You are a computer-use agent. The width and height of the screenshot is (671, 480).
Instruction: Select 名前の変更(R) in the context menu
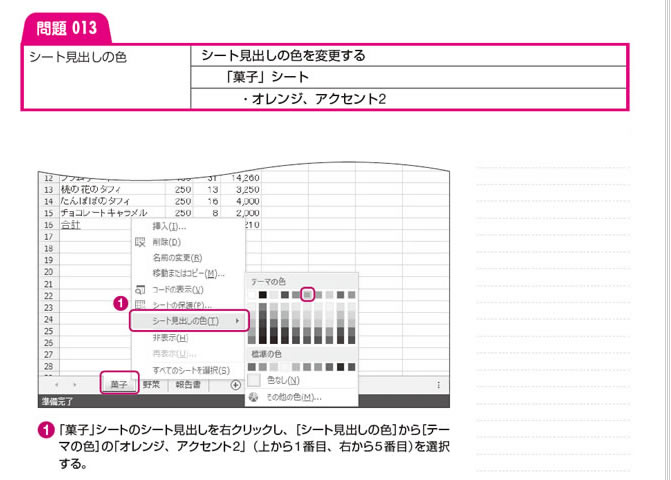coord(177,258)
